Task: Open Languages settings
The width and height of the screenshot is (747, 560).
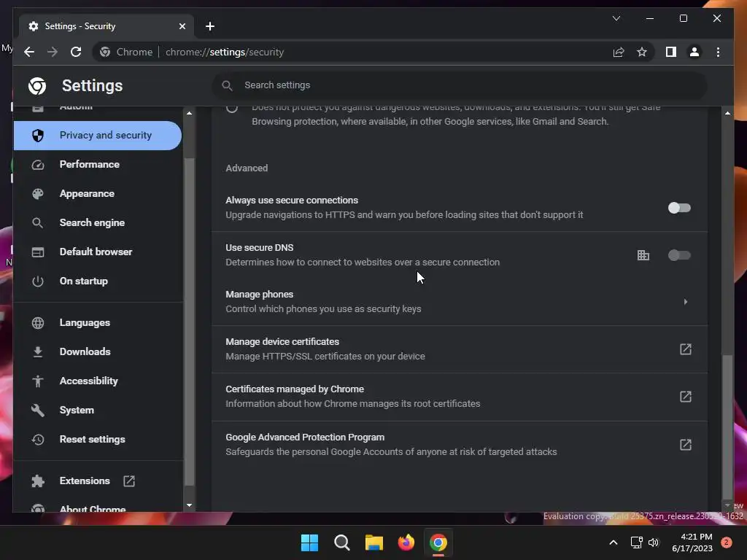Action: click(97, 322)
